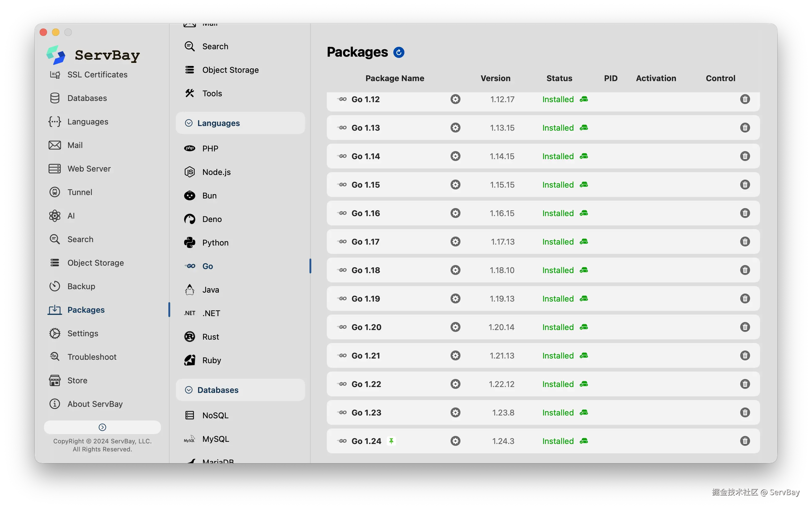The height and width of the screenshot is (509, 812).
Task: Click Installed status of Go 1.22
Action: click(x=558, y=384)
